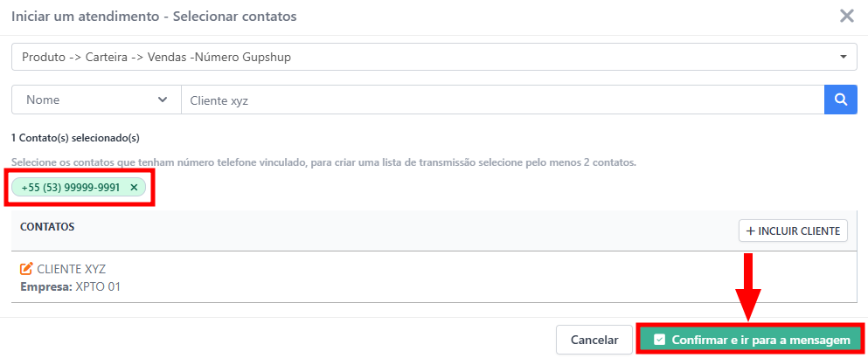Open the Produto Carteira Vendas dropdown
868x358 pixels.
[428, 57]
